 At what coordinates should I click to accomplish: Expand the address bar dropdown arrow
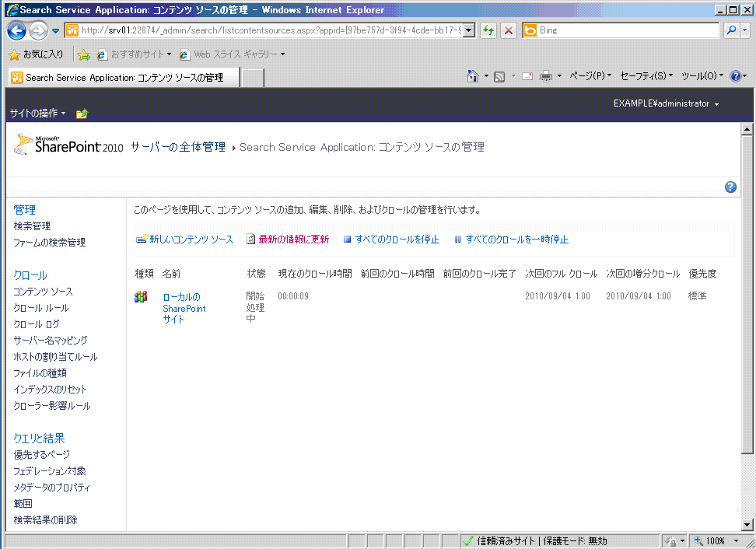tap(469, 30)
